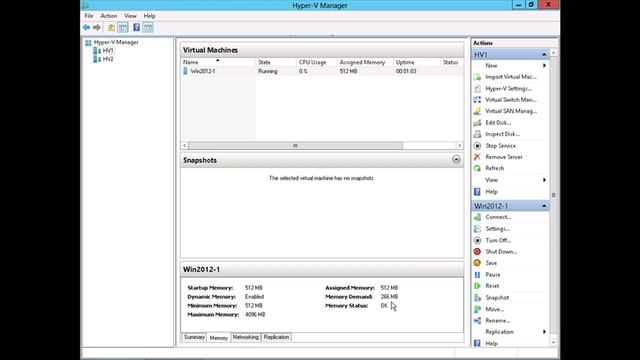Open the Help menu
640x360 pixels.
click(x=149, y=16)
